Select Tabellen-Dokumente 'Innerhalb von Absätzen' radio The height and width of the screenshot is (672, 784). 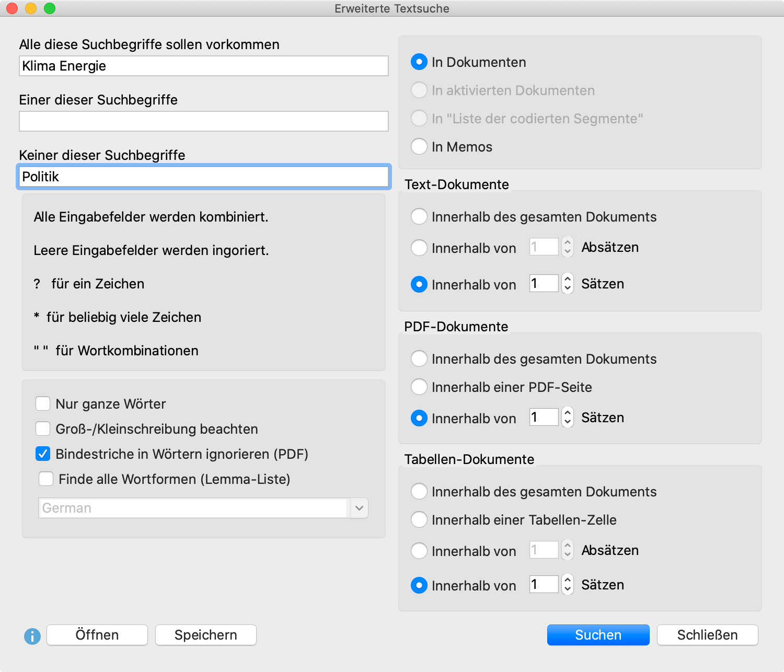coord(419,551)
